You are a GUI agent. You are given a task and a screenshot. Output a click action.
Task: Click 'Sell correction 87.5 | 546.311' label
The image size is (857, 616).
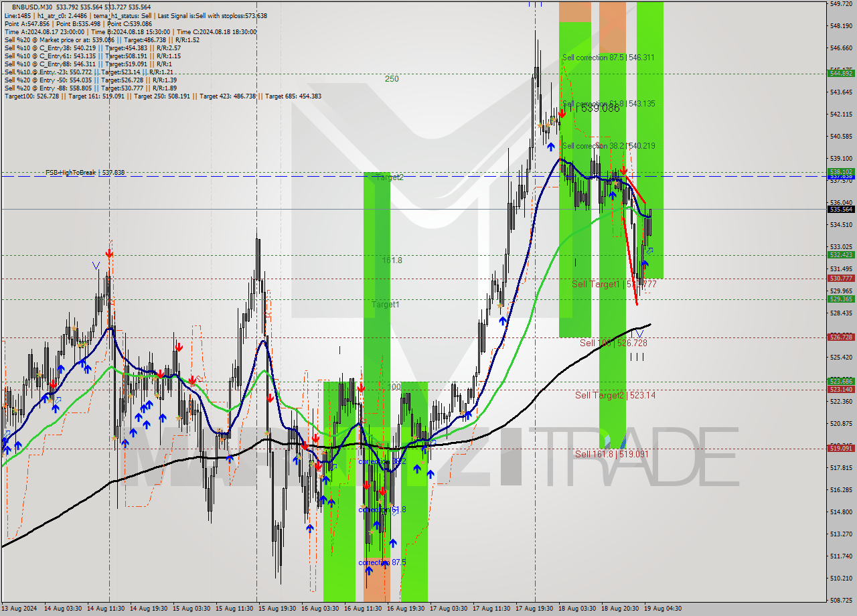609,58
